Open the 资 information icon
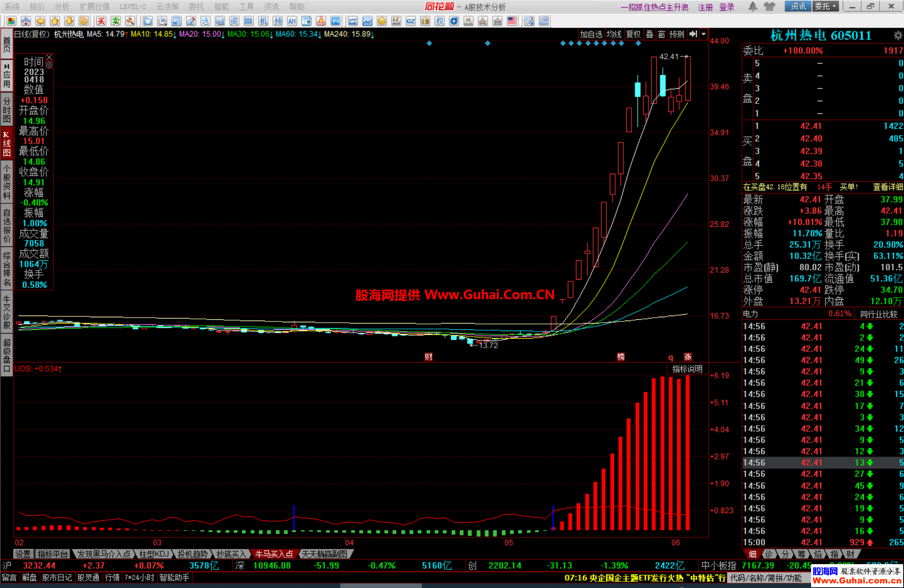This screenshot has width=904, height=588. coord(234,21)
